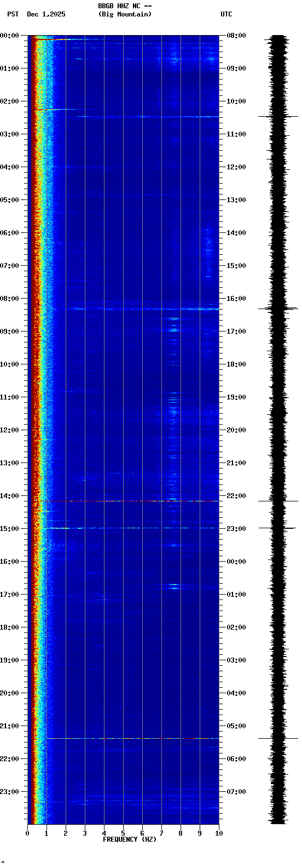The width and height of the screenshot is (302, 868).
Task: Click the 'PST' timezone label
Action: point(13,14)
